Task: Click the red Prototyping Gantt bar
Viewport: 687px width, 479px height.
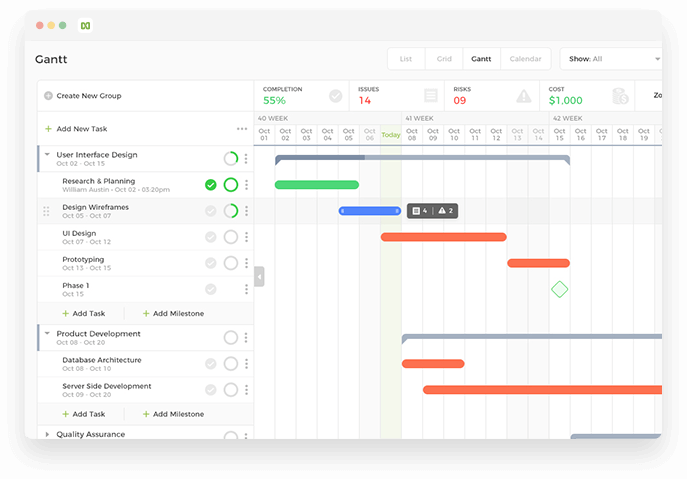Action: 538,263
